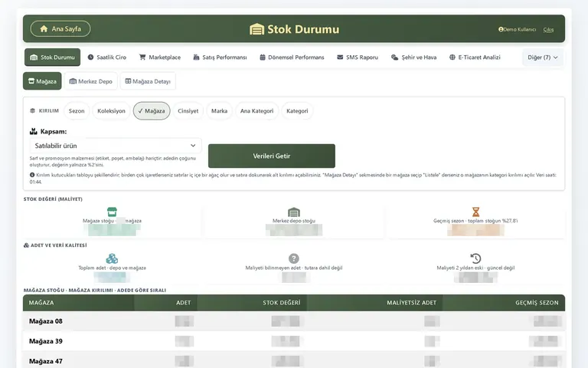This screenshot has width=588, height=368.
Task: Click the calendar icon on Dönemsel Performans tab
Action: click(x=263, y=57)
